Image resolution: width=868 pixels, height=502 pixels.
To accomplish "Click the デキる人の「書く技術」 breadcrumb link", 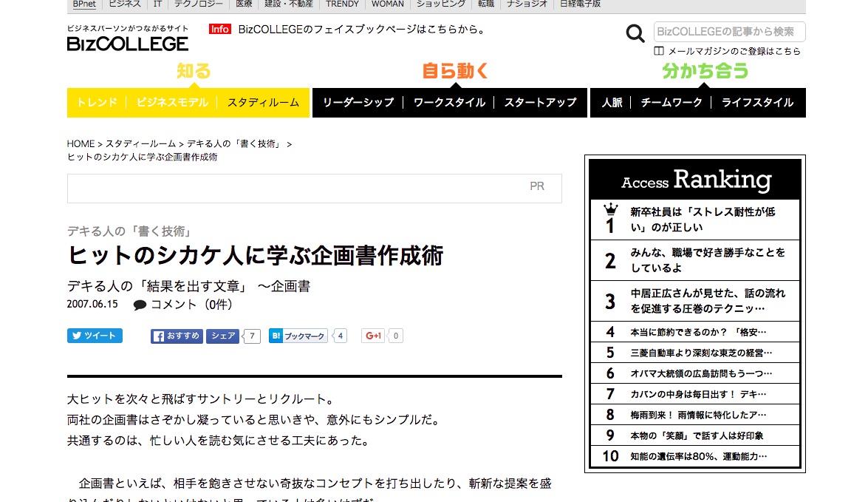I will [x=234, y=144].
